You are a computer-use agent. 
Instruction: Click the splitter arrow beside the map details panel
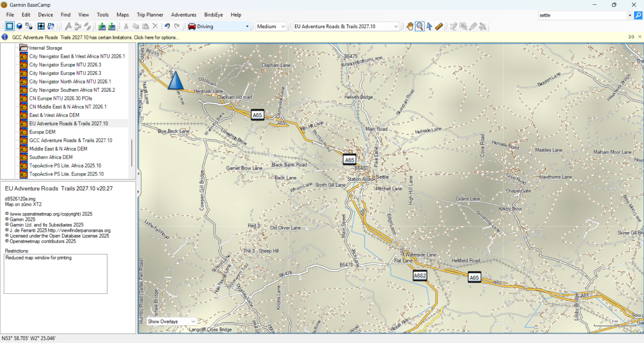point(139,192)
